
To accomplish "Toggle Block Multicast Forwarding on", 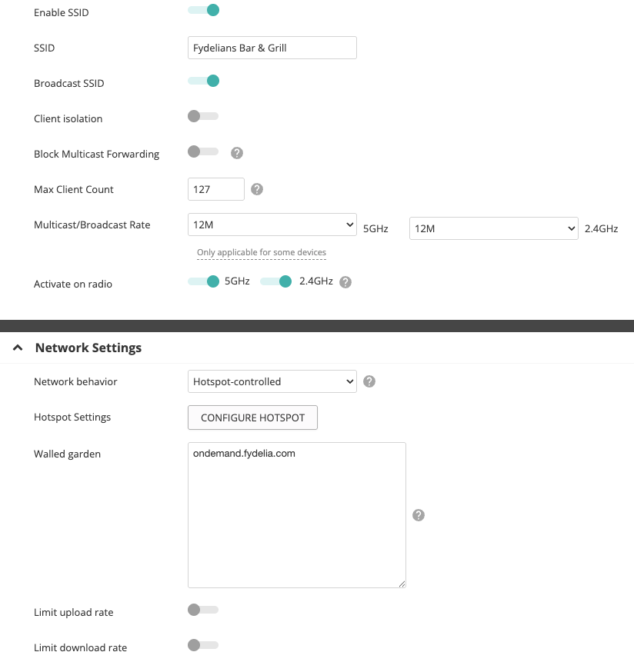I will [203, 151].
